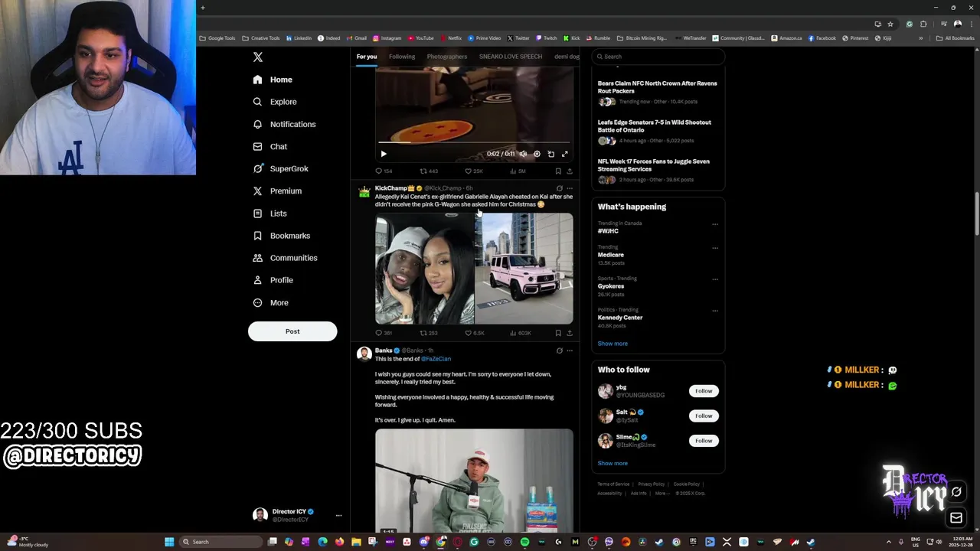Open the @FaZeClan mention link
This screenshot has width=980, height=551.
pos(436,359)
